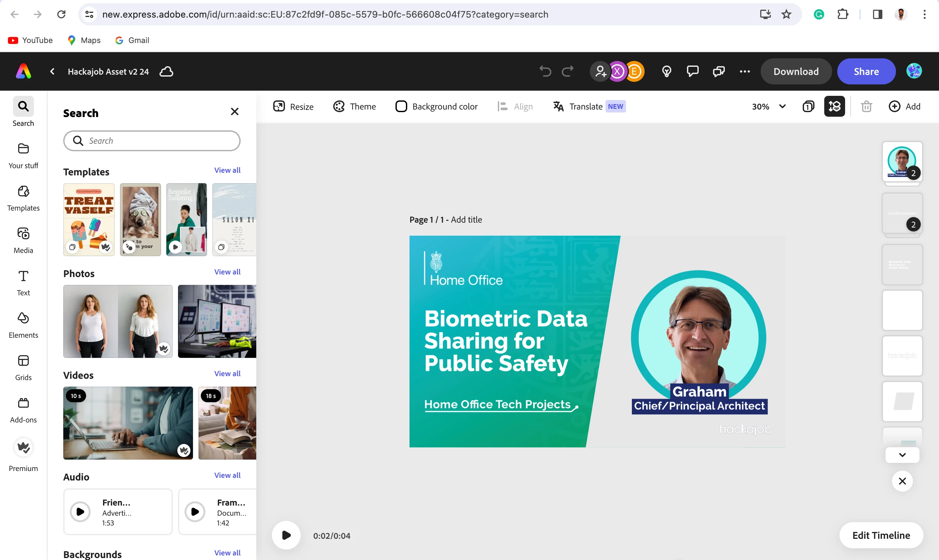Click the Resize tool

point(293,106)
